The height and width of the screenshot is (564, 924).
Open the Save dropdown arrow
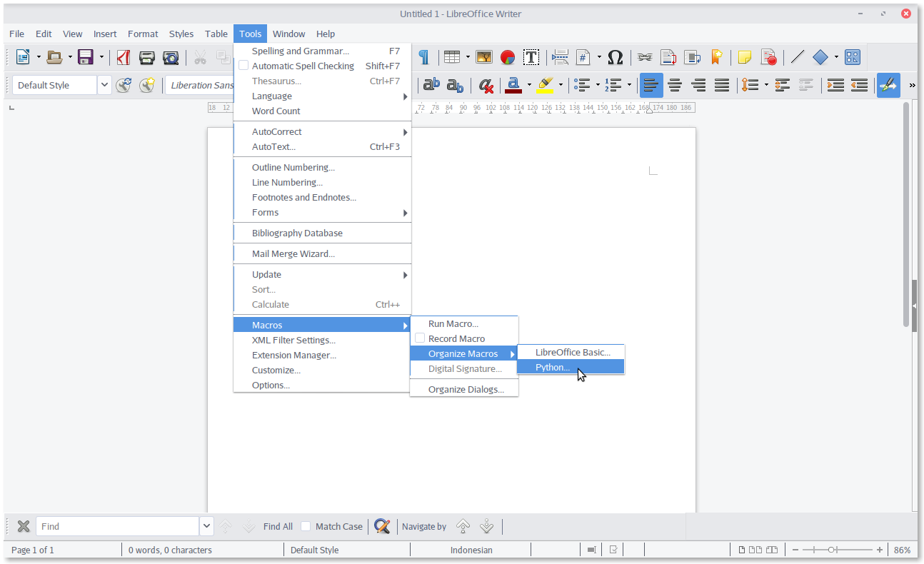point(101,57)
